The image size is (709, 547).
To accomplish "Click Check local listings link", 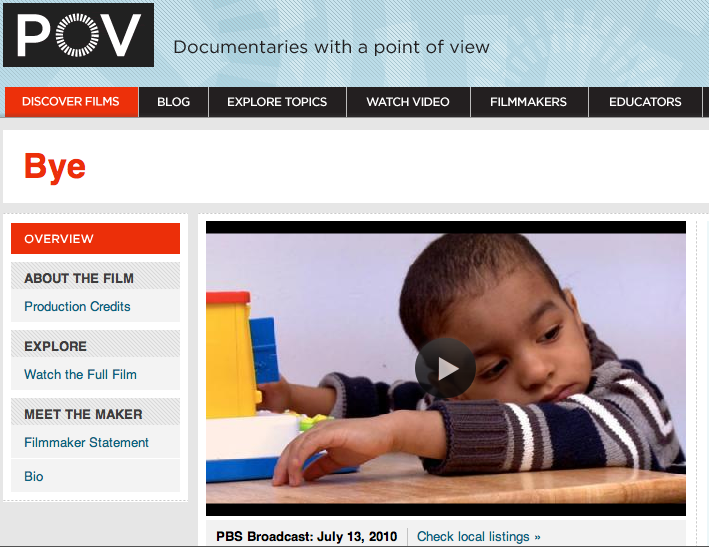I will [x=478, y=537].
